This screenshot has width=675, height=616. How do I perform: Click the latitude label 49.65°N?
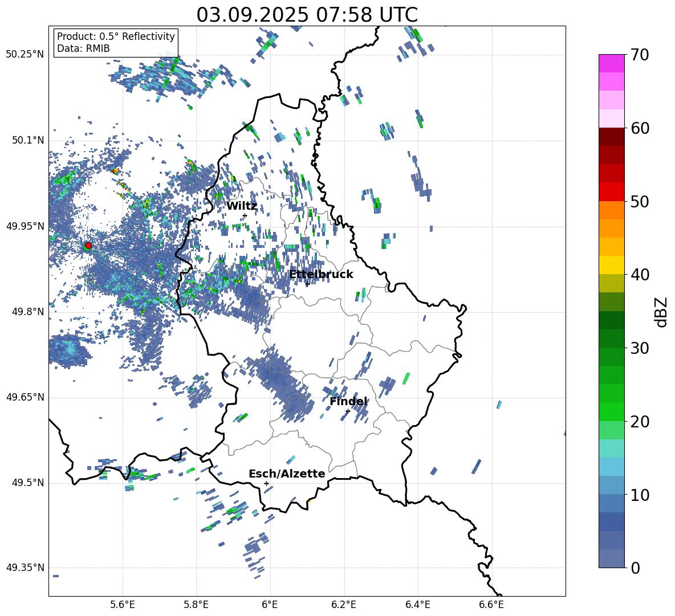click(x=25, y=397)
